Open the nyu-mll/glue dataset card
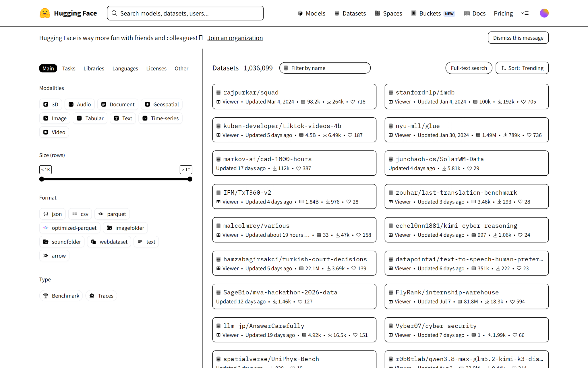Image resolution: width=588 pixels, height=368 pixels. pos(467,130)
